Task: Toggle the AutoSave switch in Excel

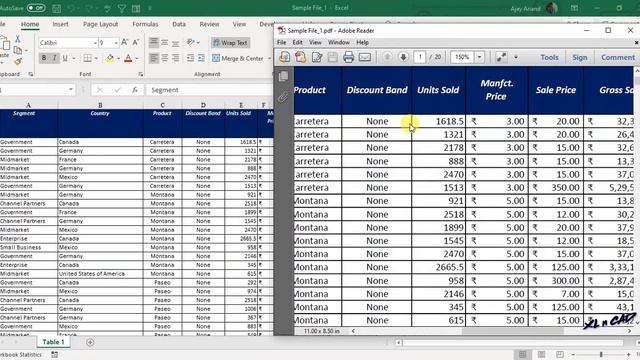Action: point(36,8)
